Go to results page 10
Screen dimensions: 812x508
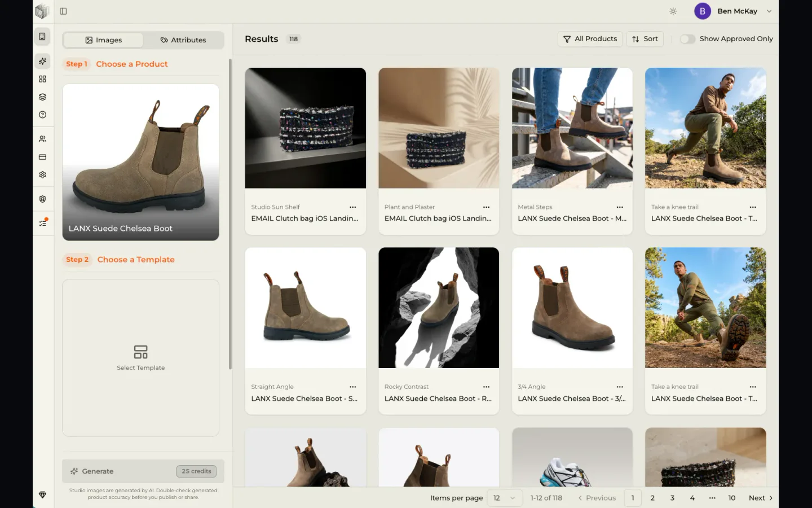click(x=732, y=498)
